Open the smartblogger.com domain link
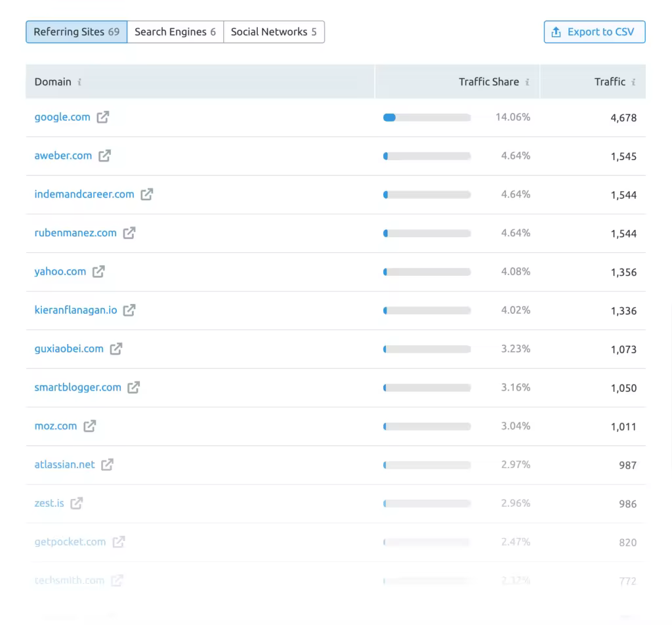672x629 pixels. pos(77,387)
